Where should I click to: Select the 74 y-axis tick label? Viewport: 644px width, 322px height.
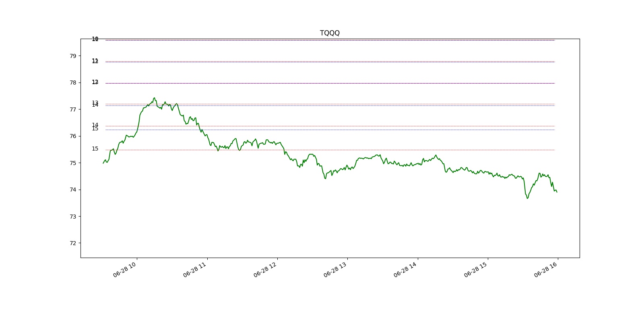pos(73,190)
